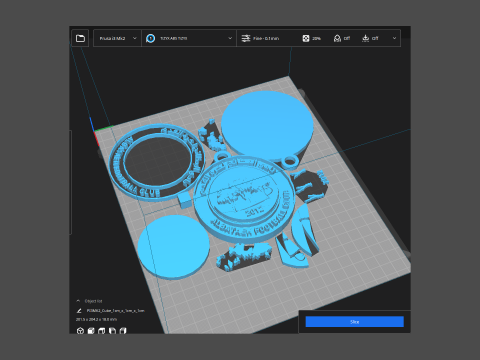This screenshot has width=480, height=360.
Task: Open file with the folder icon
Action: [x=80, y=38]
